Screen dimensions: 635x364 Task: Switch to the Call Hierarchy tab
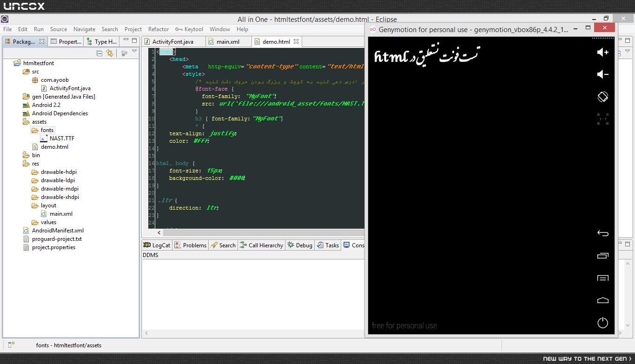click(x=261, y=245)
